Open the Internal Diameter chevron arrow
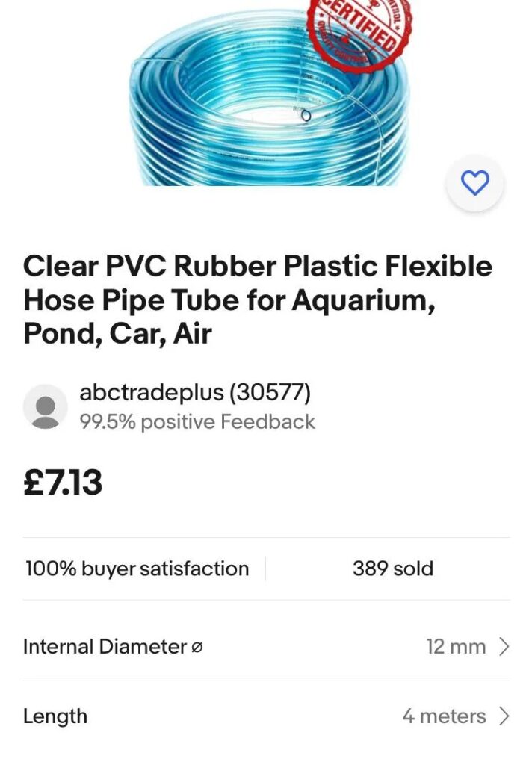 (504, 647)
